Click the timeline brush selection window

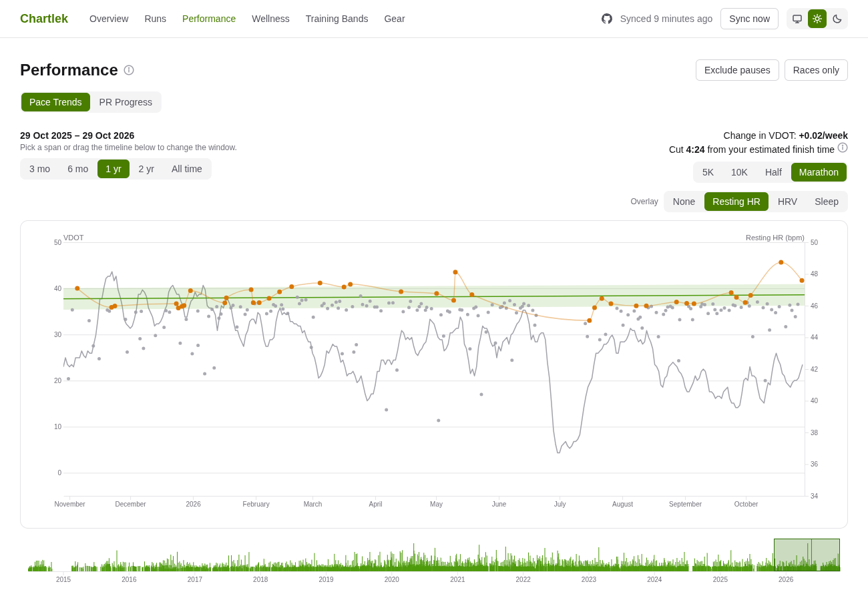(x=807, y=555)
